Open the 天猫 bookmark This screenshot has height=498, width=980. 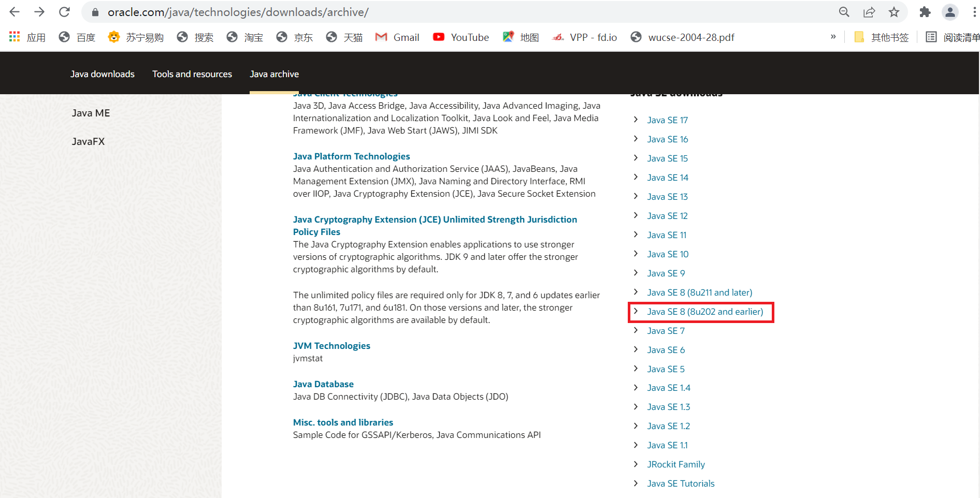(x=344, y=37)
